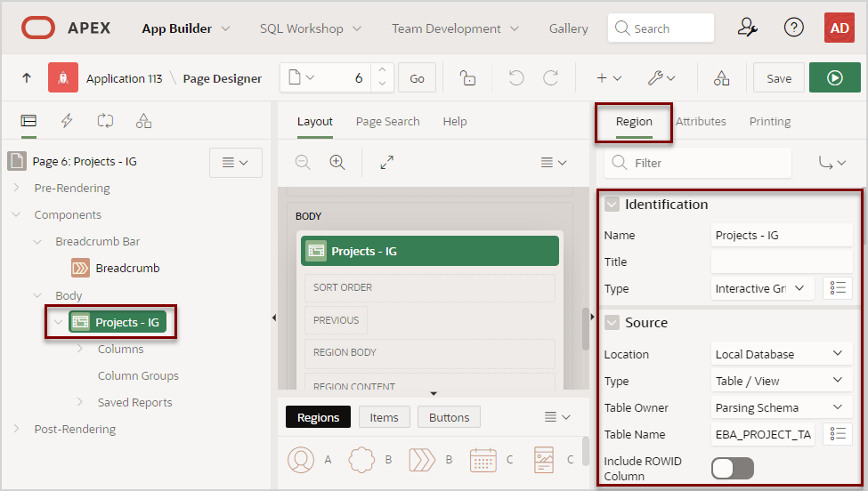
Task: Collapse the Source section
Action: pyautogui.click(x=612, y=322)
